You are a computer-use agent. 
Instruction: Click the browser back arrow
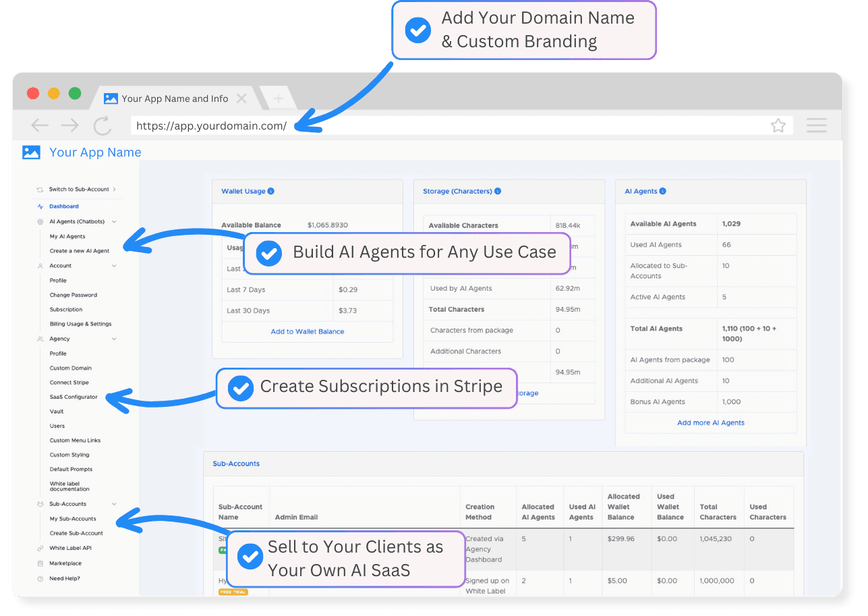tap(40, 125)
